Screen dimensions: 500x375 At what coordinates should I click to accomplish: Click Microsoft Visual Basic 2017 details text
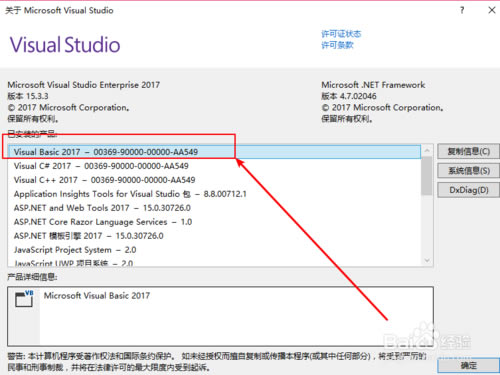(x=97, y=296)
